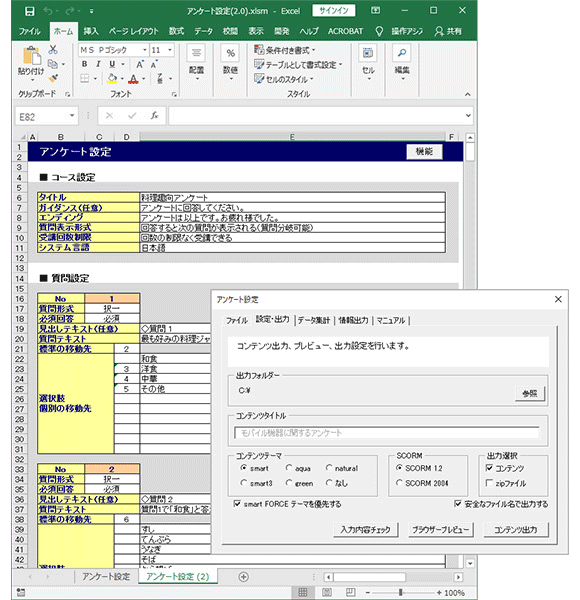Click the Cells (セル) icon
Screen dimensions: 580x600
[368, 52]
